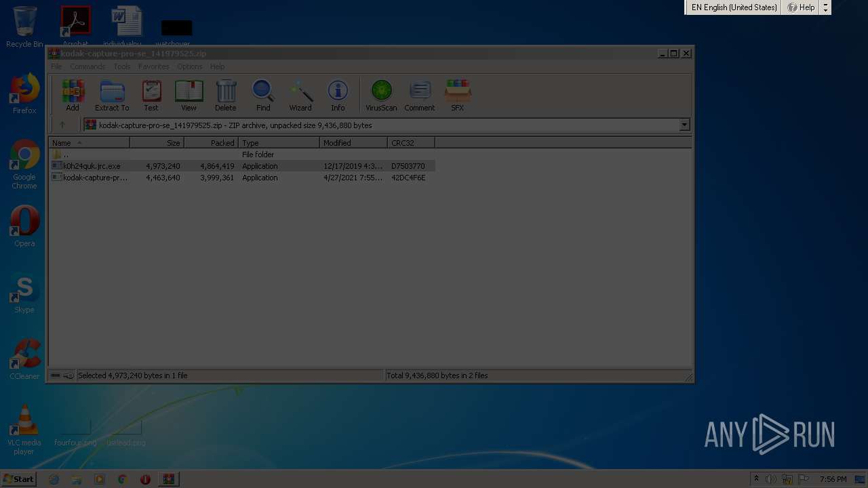Screen dimensions: 868x488
Task: Open the language bar options arrow
Action: [825, 7]
